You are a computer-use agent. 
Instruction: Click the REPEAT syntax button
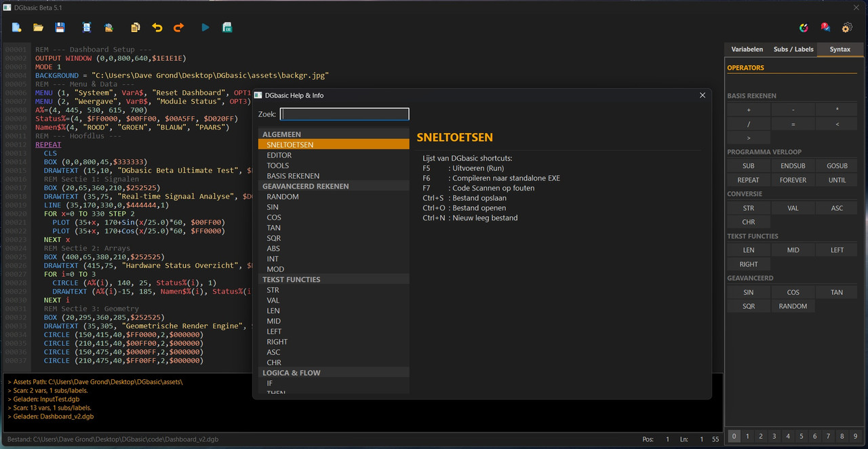(x=749, y=180)
